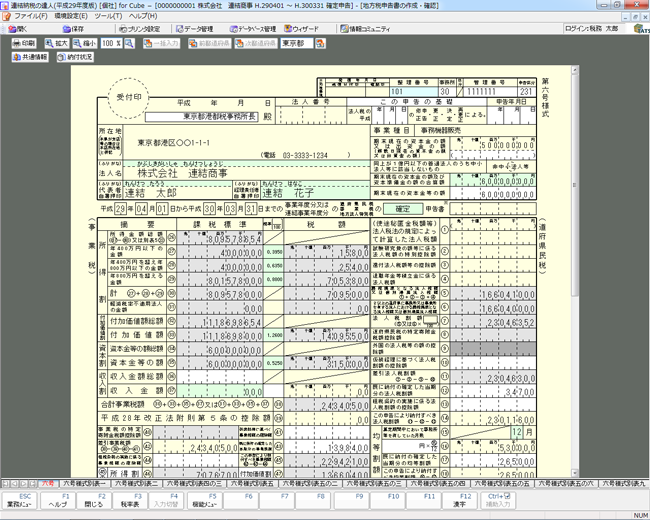This screenshot has width=650, height=520.
Task: Switch to the 六号様式別表五の二 tab
Action: [x=310, y=484]
